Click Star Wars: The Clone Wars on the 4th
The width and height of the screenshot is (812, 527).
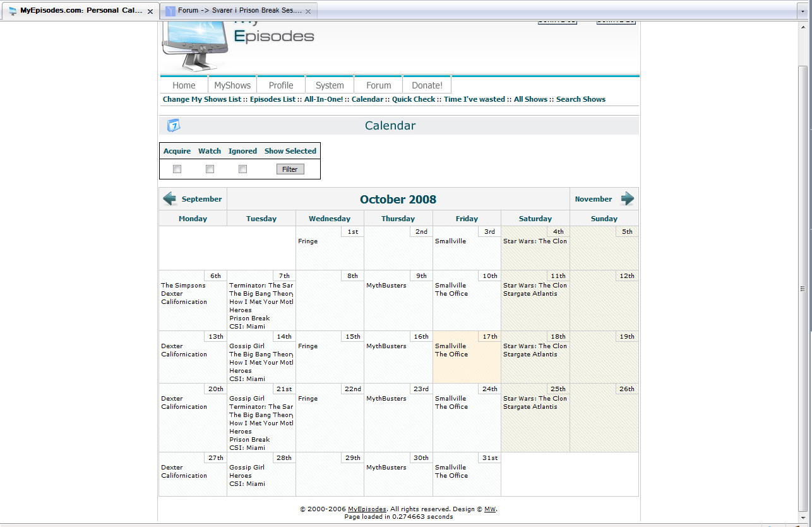tap(535, 241)
